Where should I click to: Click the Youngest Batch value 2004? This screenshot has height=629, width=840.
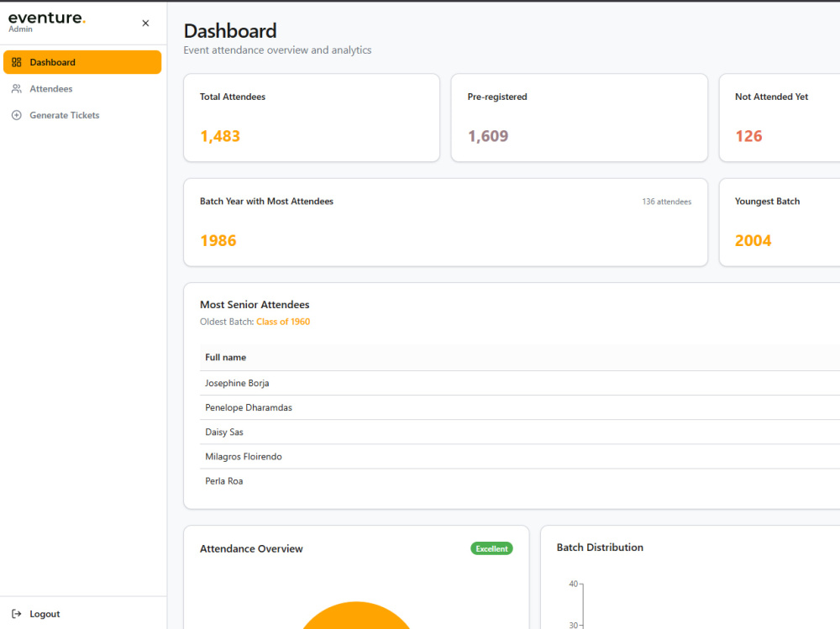point(753,240)
